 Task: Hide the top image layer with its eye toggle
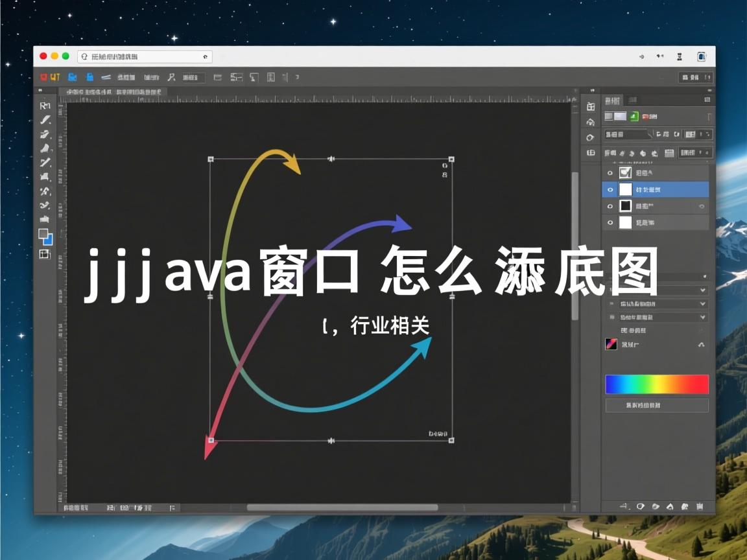pyautogui.click(x=610, y=172)
